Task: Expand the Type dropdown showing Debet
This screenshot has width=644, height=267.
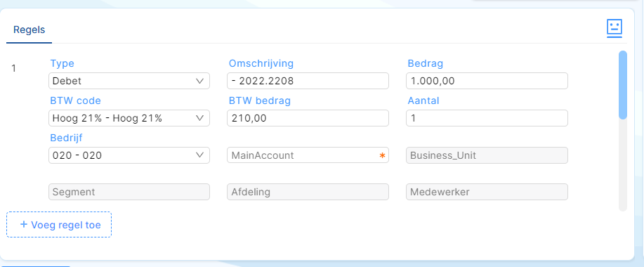Action: coord(129,81)
